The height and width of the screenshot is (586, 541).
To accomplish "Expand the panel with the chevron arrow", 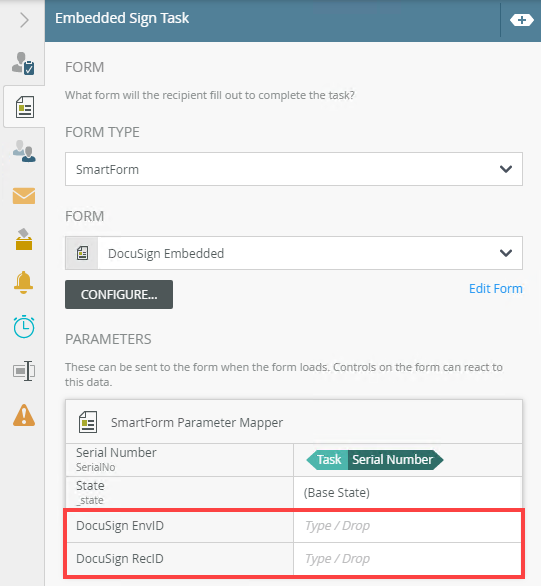I will point(24,20).
